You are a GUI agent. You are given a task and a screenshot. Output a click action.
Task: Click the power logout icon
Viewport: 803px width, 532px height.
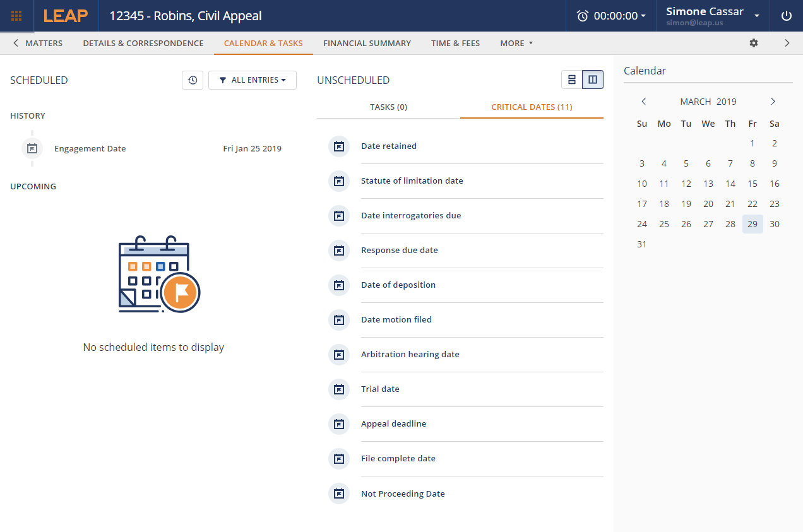point(787,16)
